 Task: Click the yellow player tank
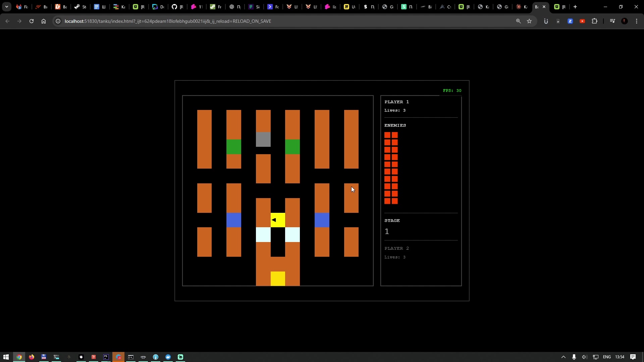click(x=278, y=220)
